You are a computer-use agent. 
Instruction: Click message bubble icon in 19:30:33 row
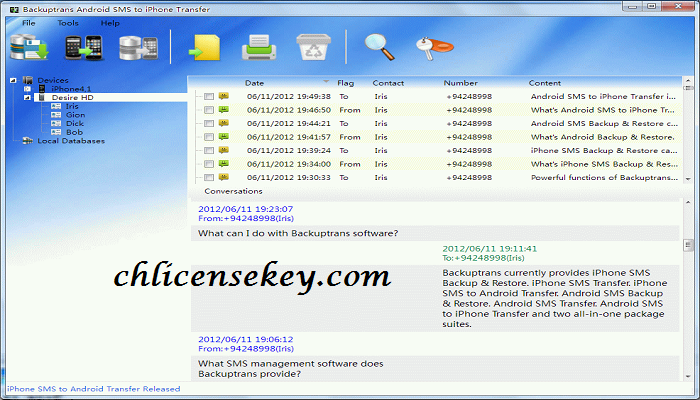pyautogui.click(x=224, y=177)
